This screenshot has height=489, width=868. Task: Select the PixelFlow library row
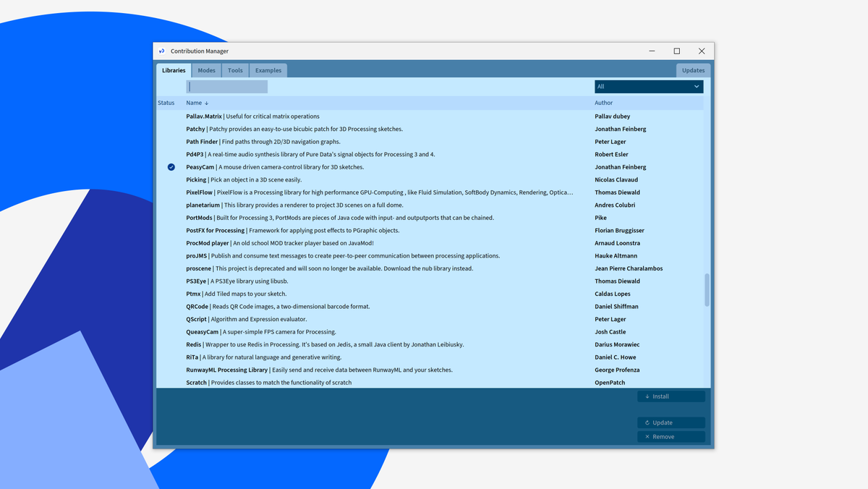pos(430,192)
